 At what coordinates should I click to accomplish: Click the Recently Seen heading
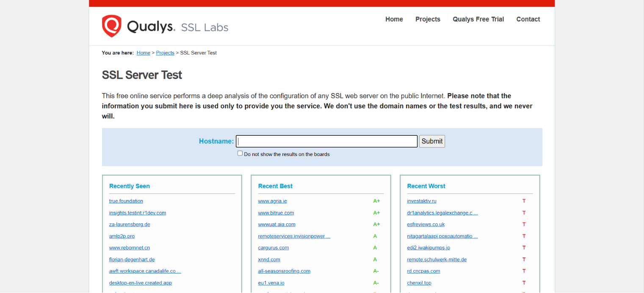tap(129, 186)
